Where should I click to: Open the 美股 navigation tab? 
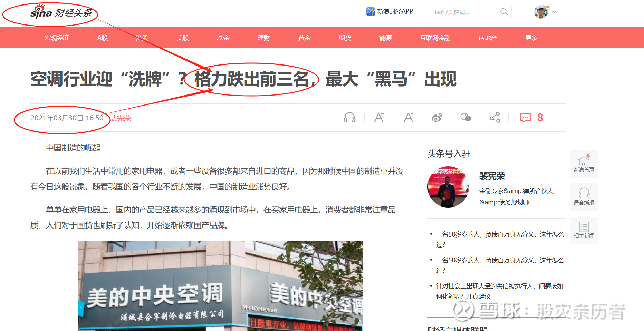pos(183,38)
